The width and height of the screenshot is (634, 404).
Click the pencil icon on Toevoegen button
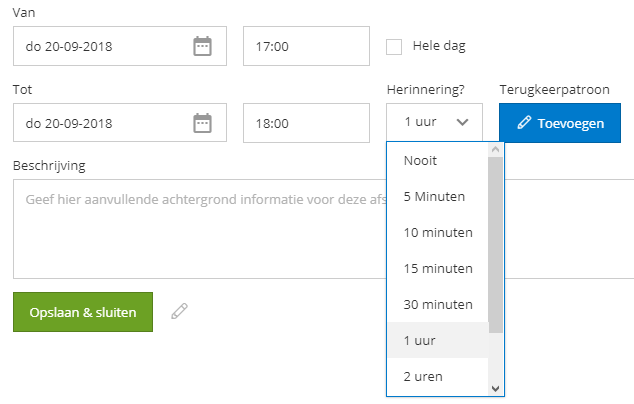click(524, 123)
